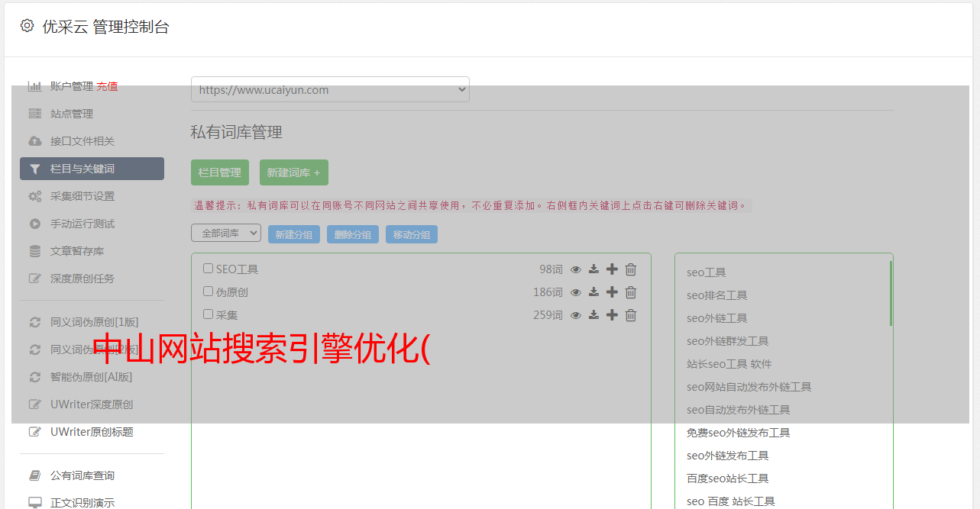Screen dimensions: 980x509
Task: Click the keyword 百度seo站长工具
Action: (727, 478)
